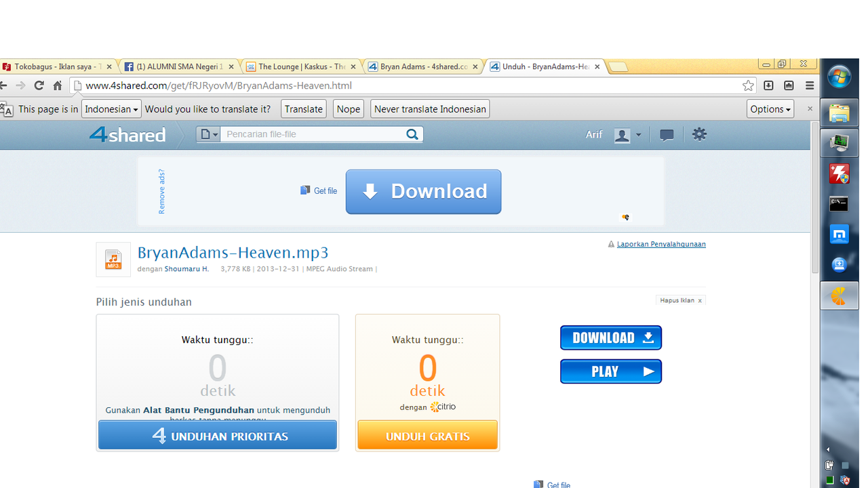
Task: Click the Get file link beside Download
Action: [325, 191]
